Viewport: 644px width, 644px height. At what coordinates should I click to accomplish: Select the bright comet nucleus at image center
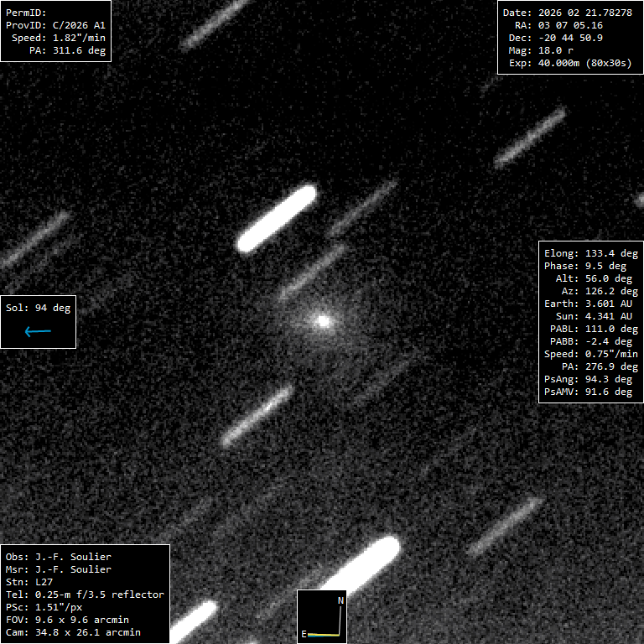point(323,320)
